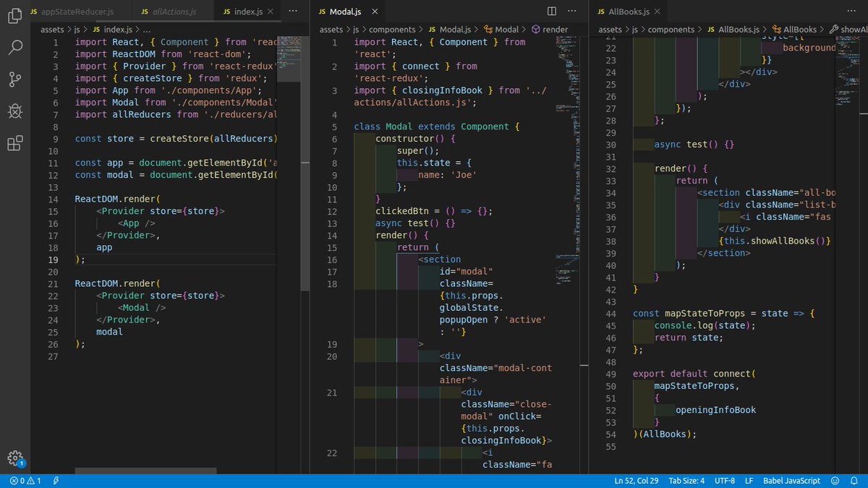Click 'AllBooks.js' file breadcrumb
This screenshot has height=488, width=868.
click(x=739, y=30)
